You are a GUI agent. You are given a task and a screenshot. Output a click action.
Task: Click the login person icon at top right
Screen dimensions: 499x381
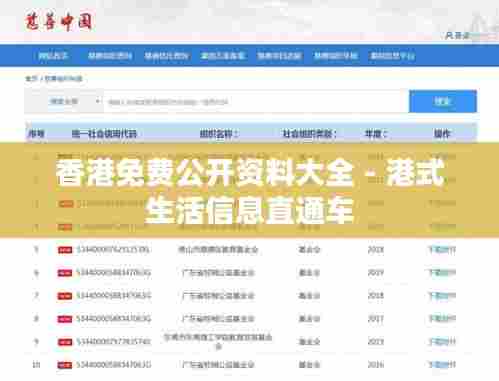(450, 35)
